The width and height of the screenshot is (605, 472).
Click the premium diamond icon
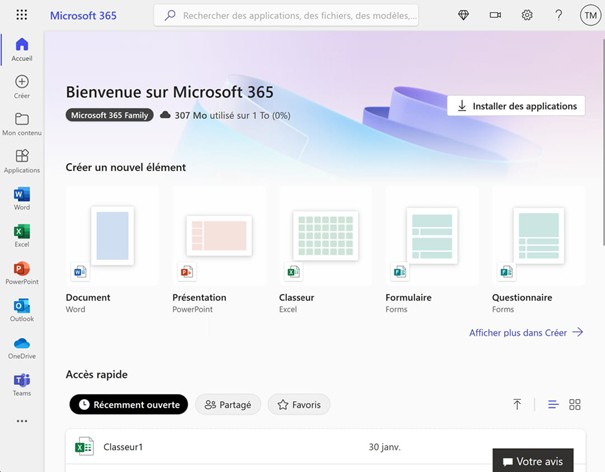(x=463, y=15)
